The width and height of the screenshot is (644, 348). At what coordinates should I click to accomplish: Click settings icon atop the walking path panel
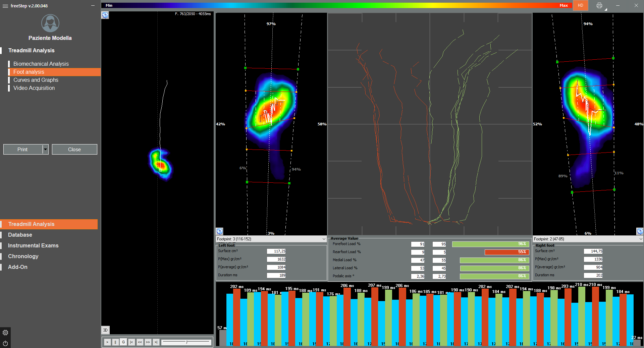[105, 15]
